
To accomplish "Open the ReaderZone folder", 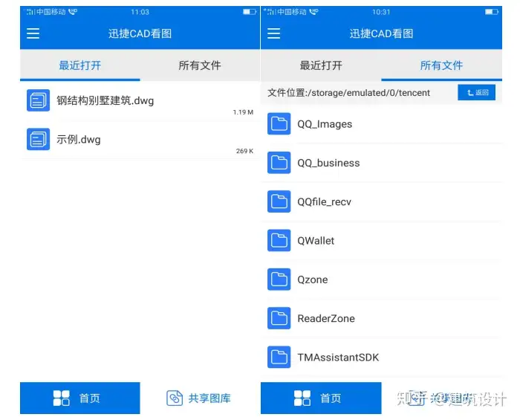I will click(x=381, y=318).
